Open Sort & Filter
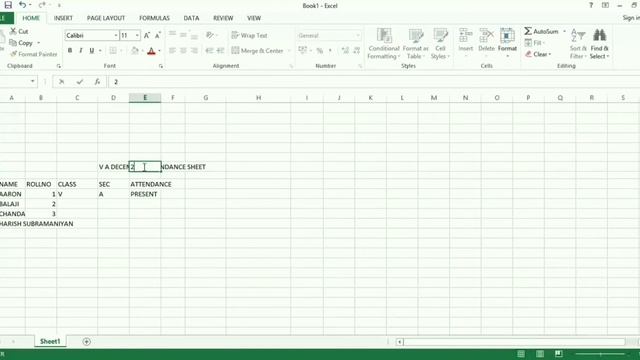 [x=578, y=44]
